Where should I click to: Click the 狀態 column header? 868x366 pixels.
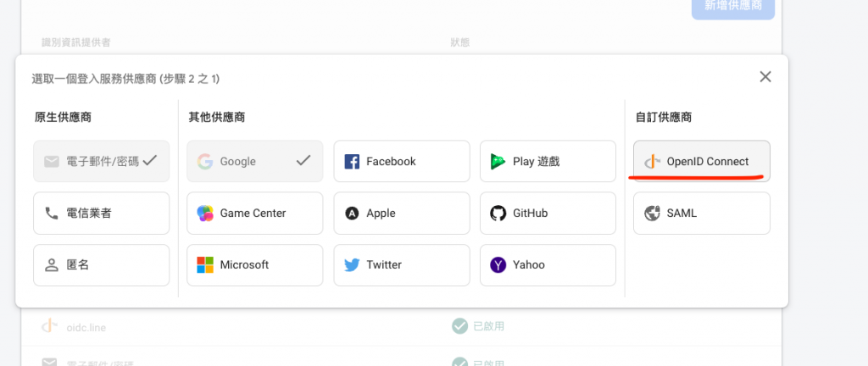coord(460,42)
